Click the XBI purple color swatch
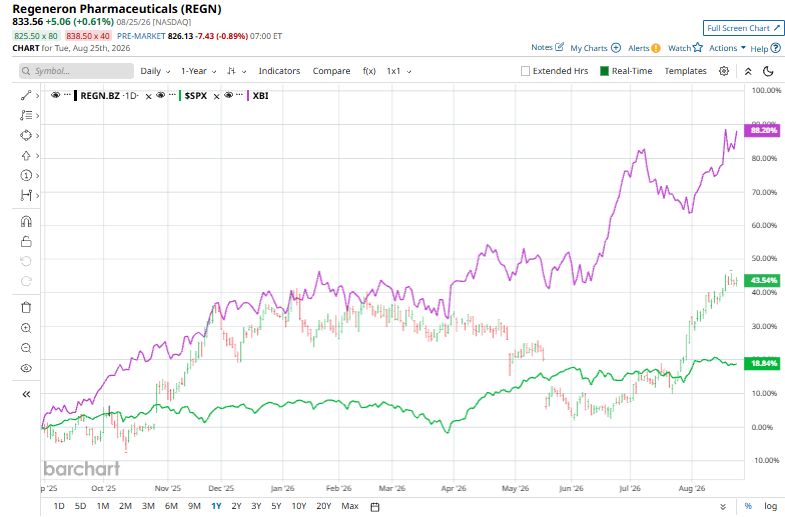Viewport: 785px width, 517px height. (x=248, y=96)
